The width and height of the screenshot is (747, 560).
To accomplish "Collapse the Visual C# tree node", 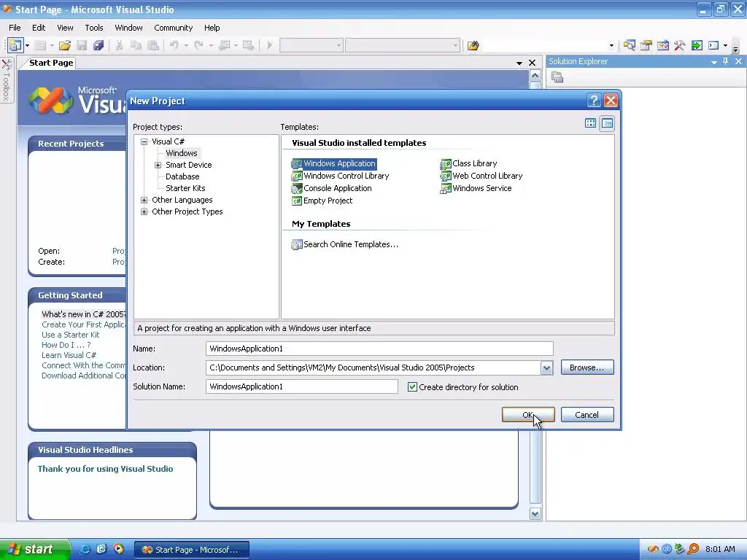I will pyautogui.click(x=144, y=141).
